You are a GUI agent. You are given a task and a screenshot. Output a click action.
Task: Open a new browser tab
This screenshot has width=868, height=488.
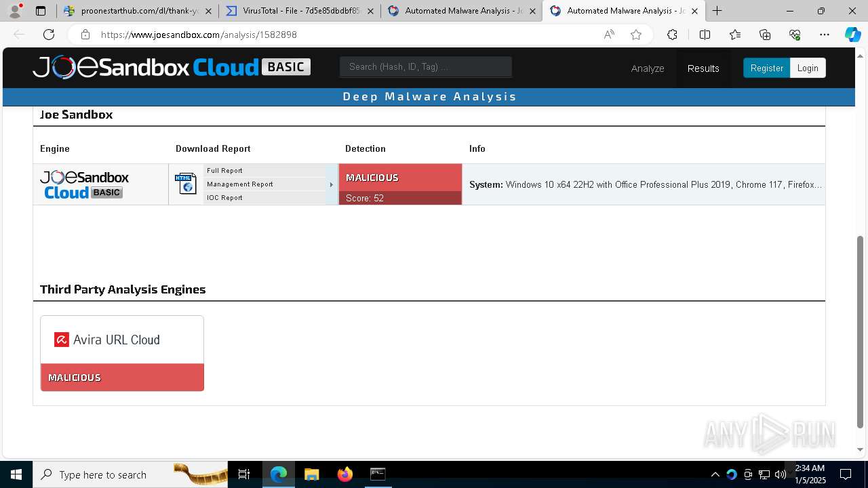(717, 11)
